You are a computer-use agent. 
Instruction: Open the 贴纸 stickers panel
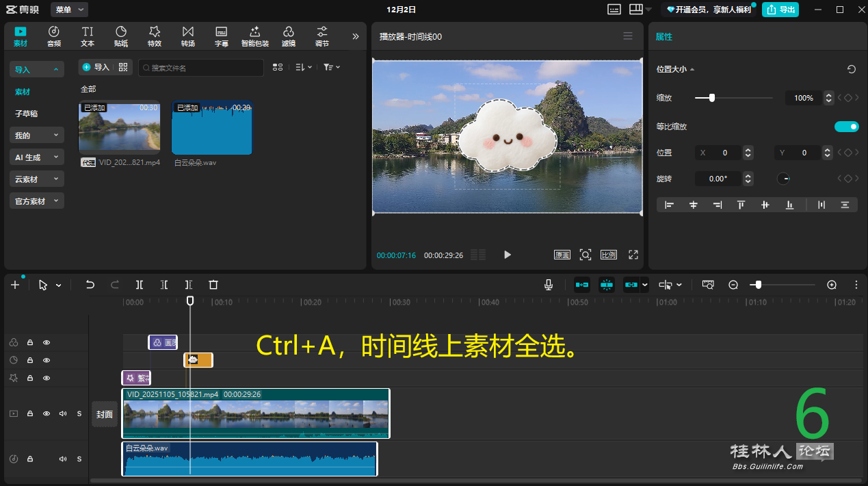121,36
